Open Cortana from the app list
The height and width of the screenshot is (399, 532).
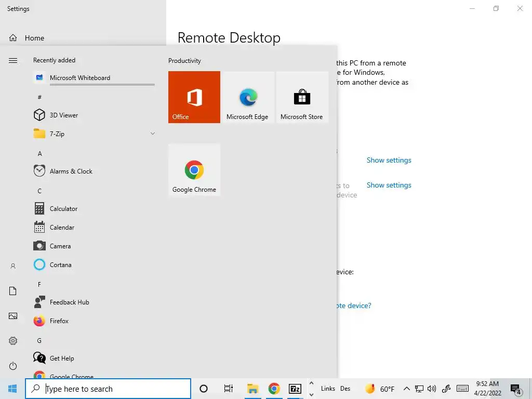click(94, 264)
